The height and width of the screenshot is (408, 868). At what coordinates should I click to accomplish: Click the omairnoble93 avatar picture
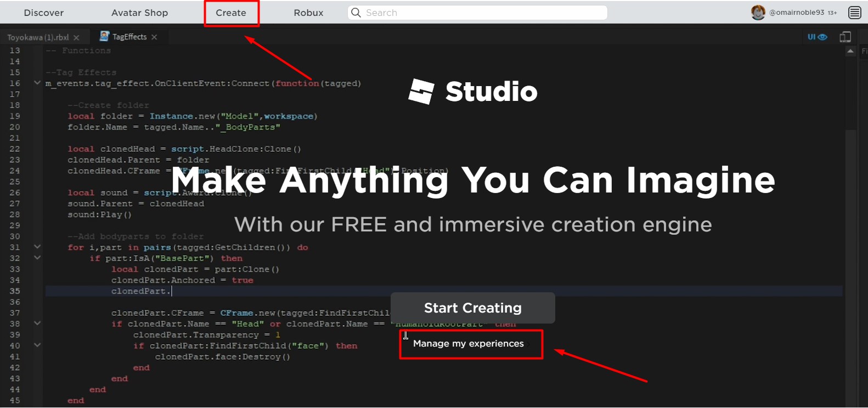tap(758, 13)
